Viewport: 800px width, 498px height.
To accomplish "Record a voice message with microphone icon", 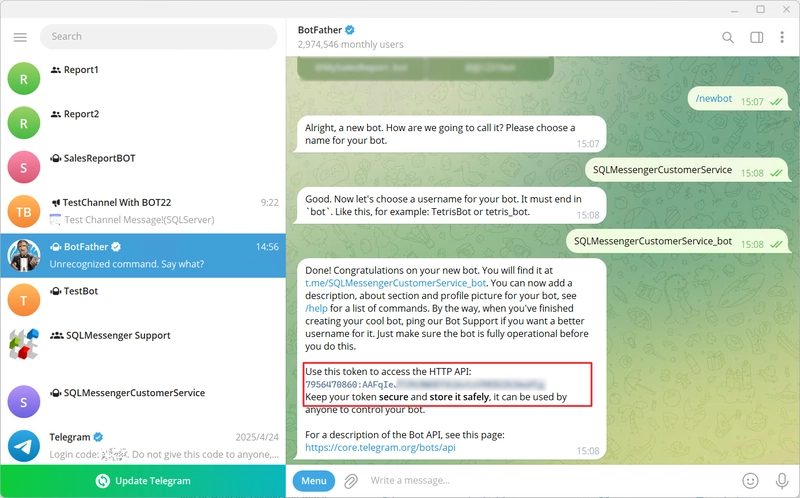I will point(781,481).
